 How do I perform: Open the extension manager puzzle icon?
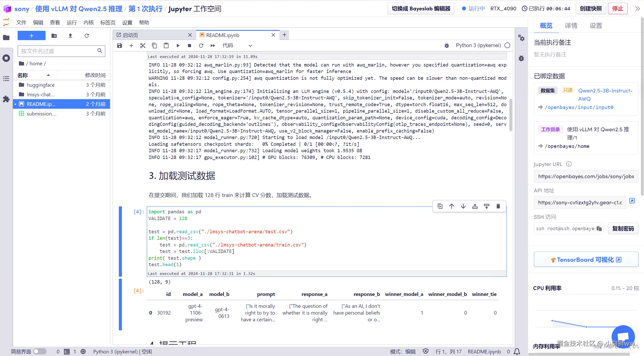pos(6,99)
